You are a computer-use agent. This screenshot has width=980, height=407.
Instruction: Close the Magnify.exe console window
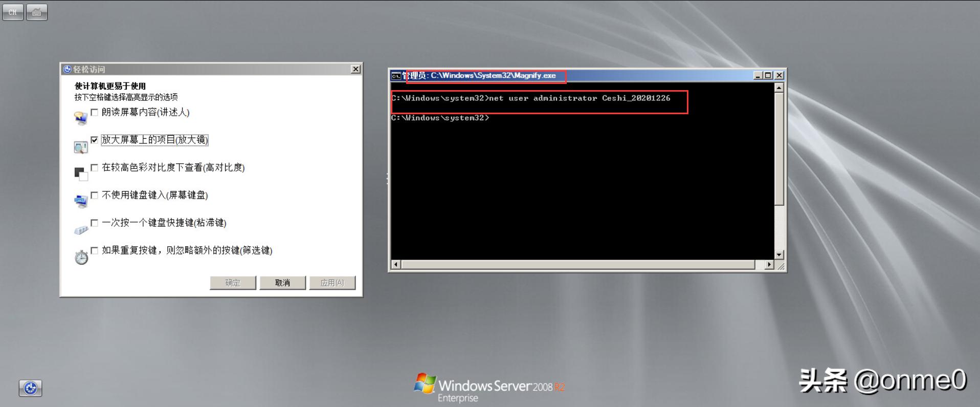[779, 75]
